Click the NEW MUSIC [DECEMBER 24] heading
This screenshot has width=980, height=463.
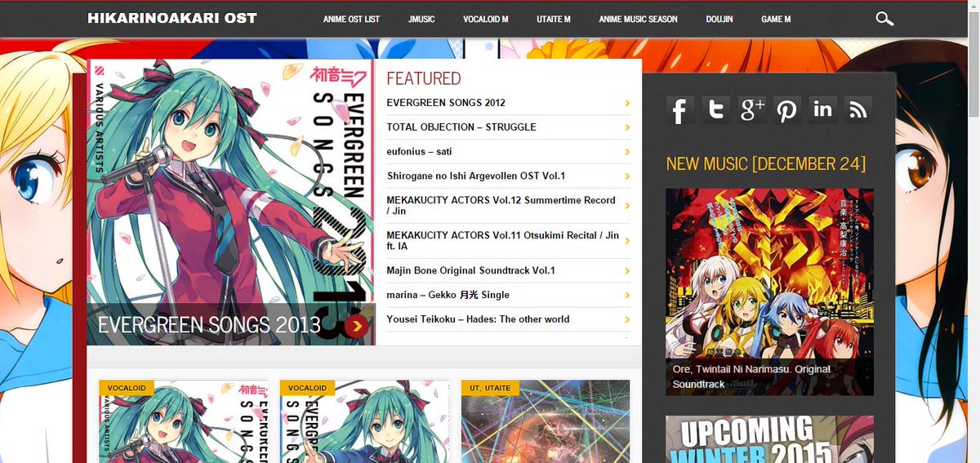pyautogui.click(x=765, y=163)
